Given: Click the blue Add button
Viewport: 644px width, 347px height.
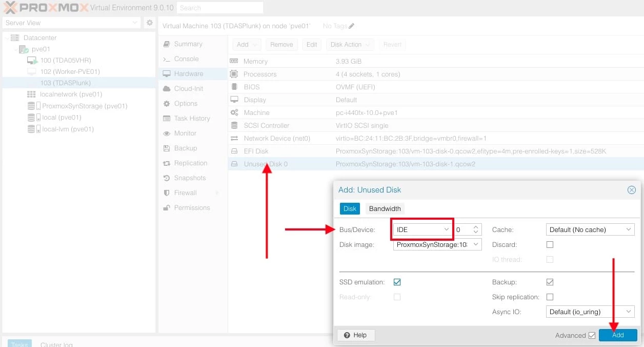Looking at the screenshot, I should coord(618,335).
